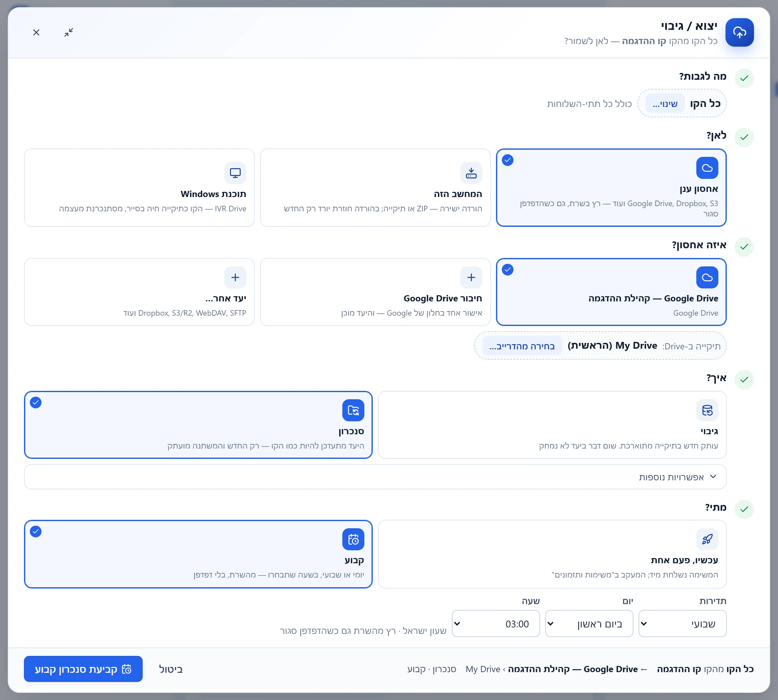Expand אפשרויות נוספות section
The image size is (778, 700).
point(375,477)
